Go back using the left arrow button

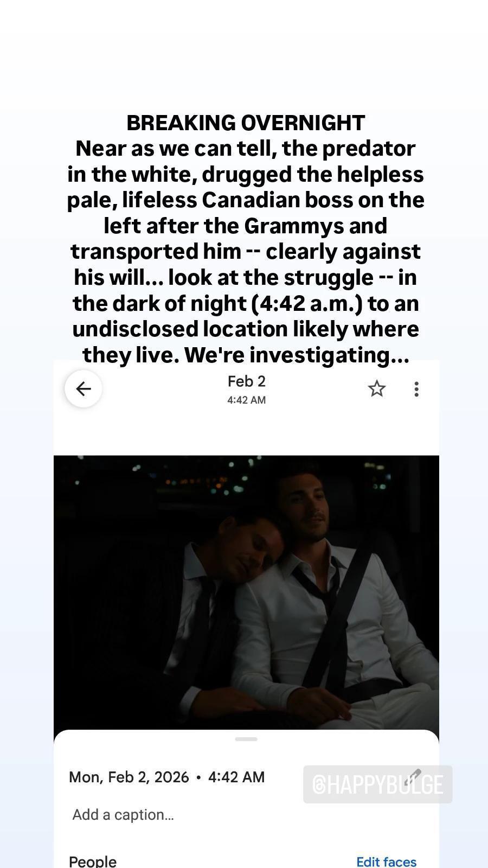click(x=83, y=388)
